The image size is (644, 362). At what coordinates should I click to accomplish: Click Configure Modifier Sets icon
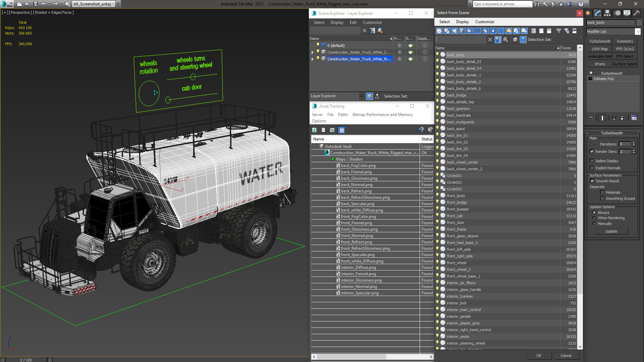point(634,118)
